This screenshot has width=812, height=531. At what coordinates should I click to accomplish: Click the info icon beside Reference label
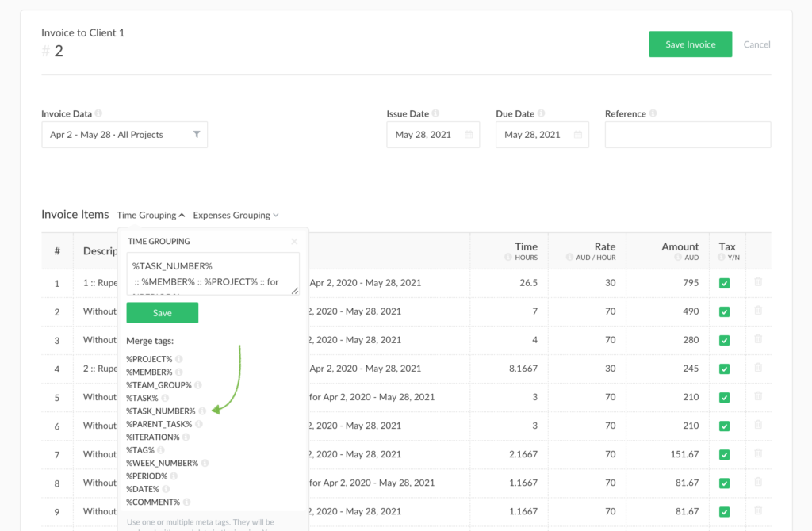coord(653,113)
